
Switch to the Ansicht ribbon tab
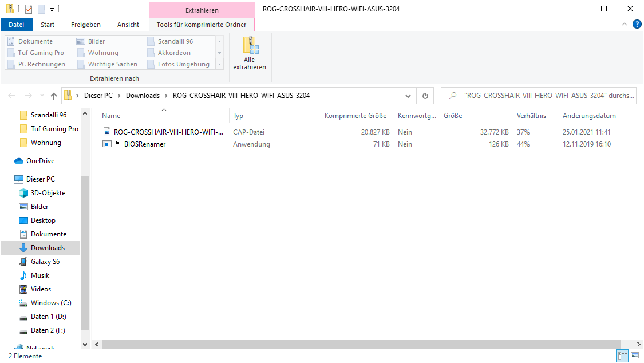[128, 25]
